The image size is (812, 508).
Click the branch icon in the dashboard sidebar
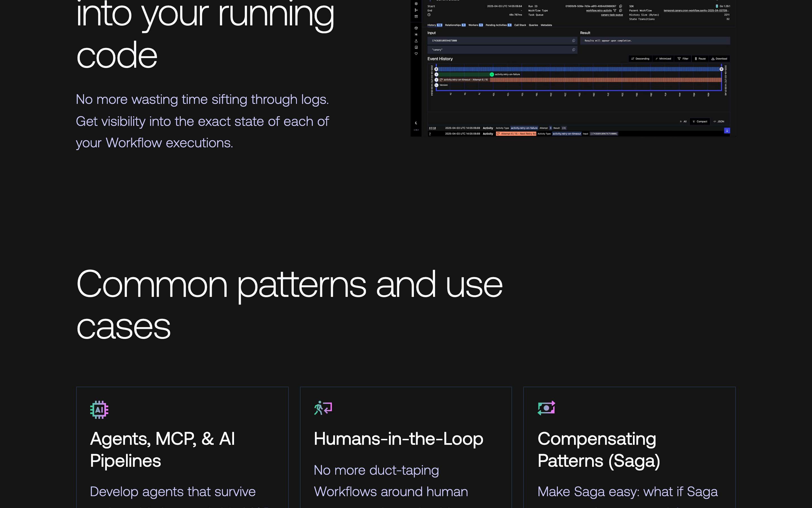pyautogui.click(x=416, y=10)
